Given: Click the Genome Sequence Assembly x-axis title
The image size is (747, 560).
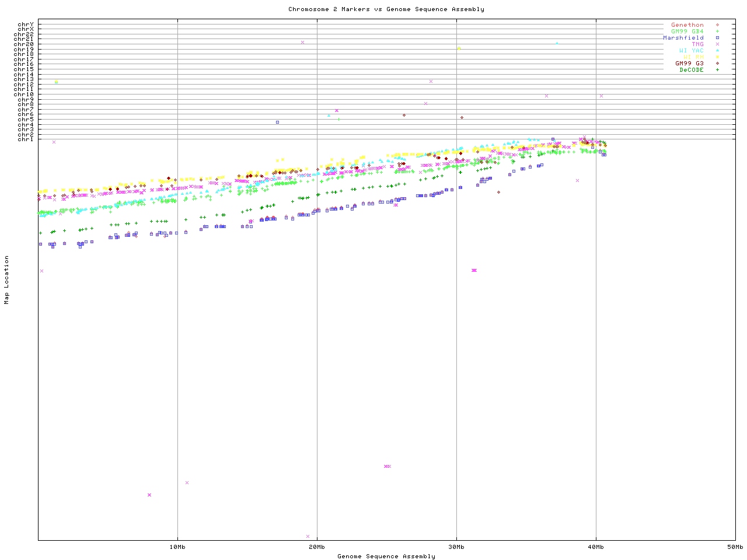Looking at the screenshot, I should point(386,556).
